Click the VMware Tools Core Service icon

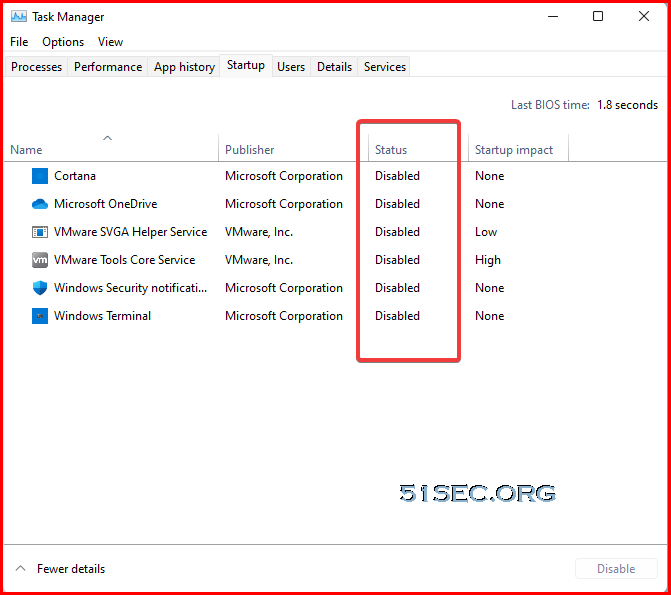(40, 260)
